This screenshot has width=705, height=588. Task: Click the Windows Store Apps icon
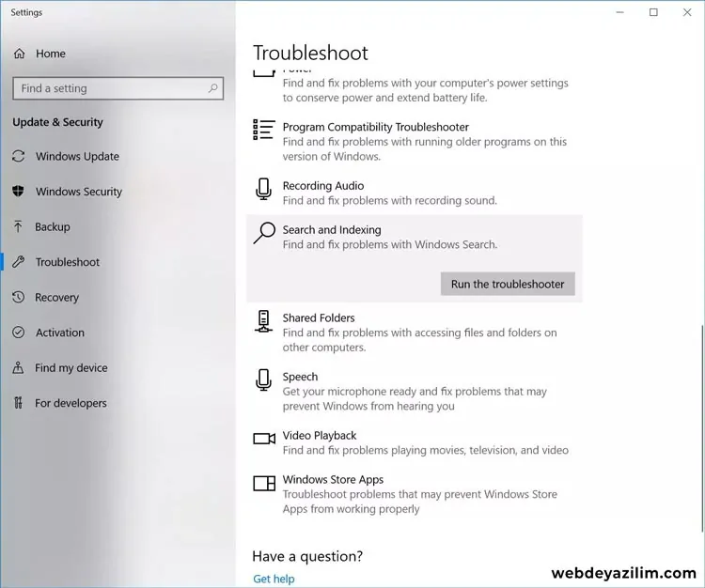264,484
